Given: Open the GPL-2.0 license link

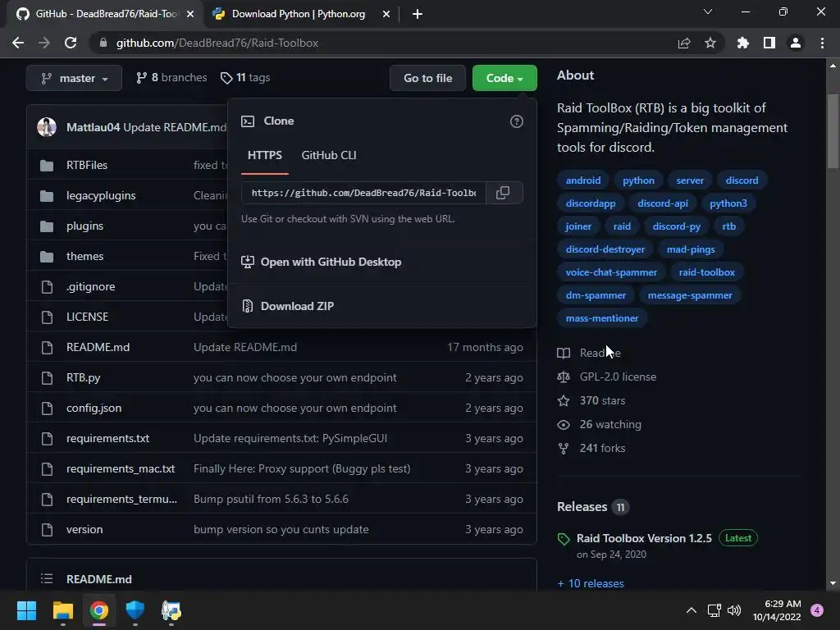Looking at the screenshot, I should click(x=618, y=377).
